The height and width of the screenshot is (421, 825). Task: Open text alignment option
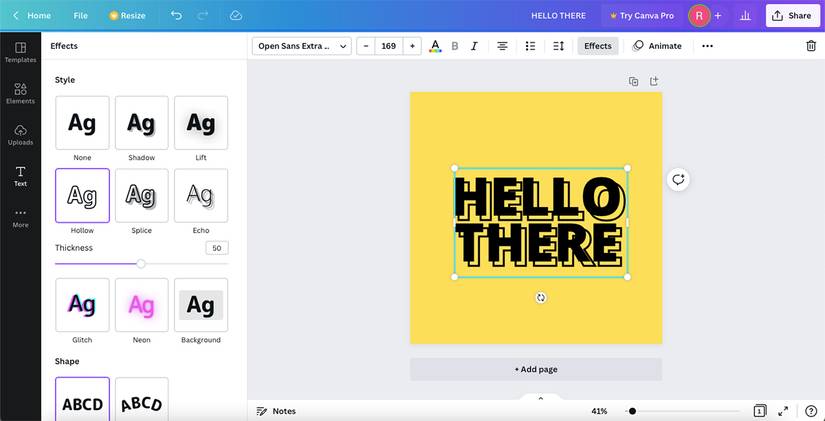[x=502, y=46]
